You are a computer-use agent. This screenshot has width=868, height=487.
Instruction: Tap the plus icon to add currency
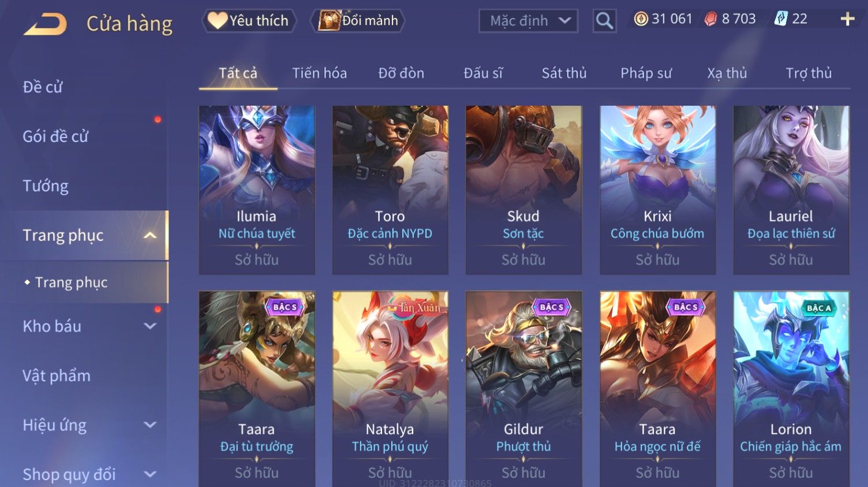[x=847, y=19]
